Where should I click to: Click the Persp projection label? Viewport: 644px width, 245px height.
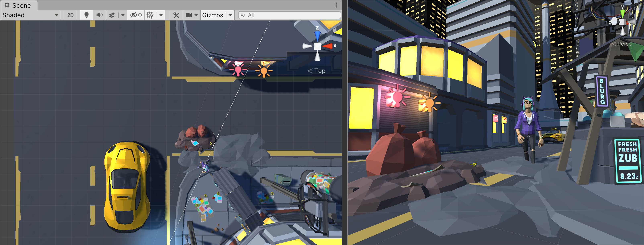(624, 44)
